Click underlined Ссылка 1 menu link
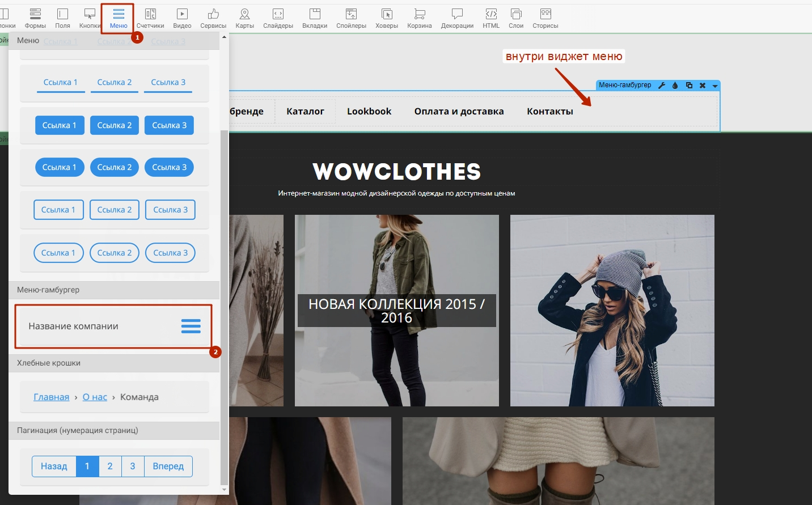This screenshot has height=505, width=812. tap(61, 83)
